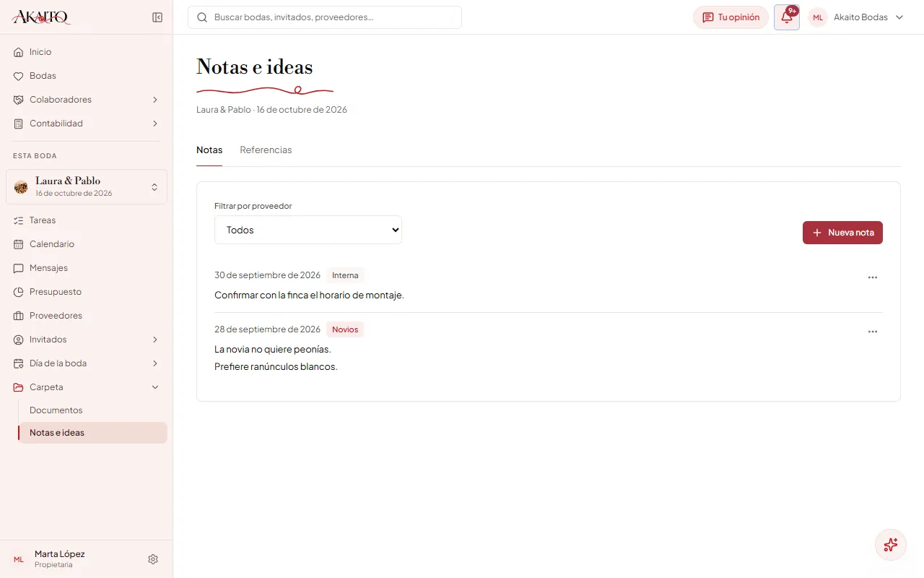Open settings gear next to Marta López
924x578 pixels.
pyautogui.click(x=153, y=559)
